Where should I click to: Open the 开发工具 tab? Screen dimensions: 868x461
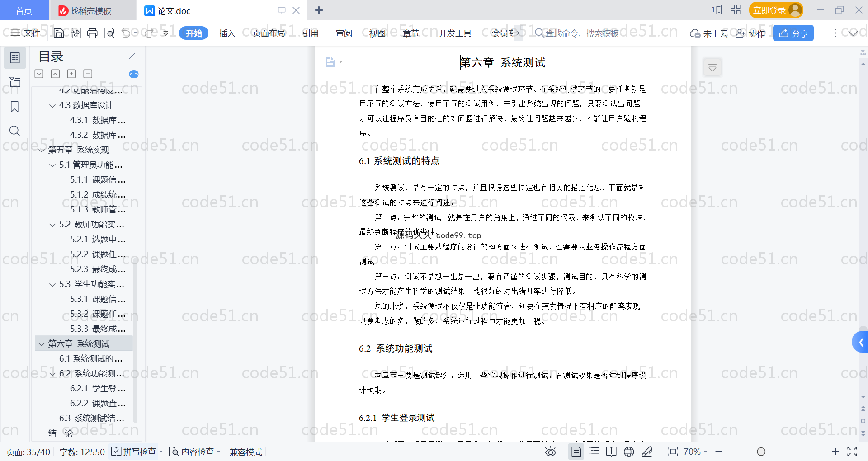[x=455, y=33]
